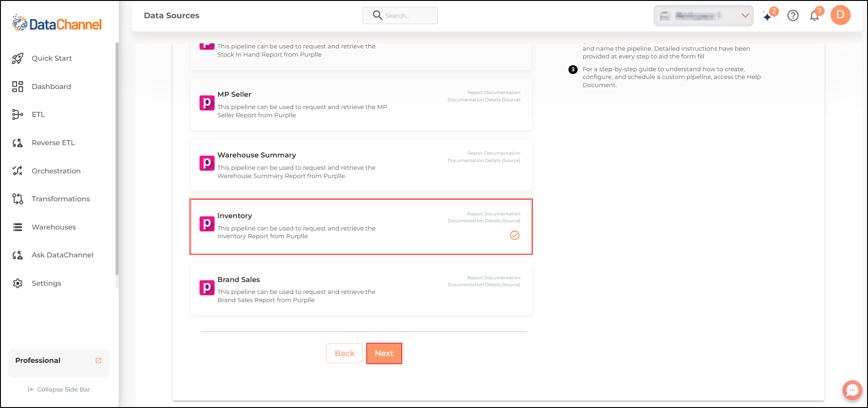The height and width of the screenshot is (408, 868).
Task: Open Warehouse Summary Report Documentation link
Action: [494, 153]
